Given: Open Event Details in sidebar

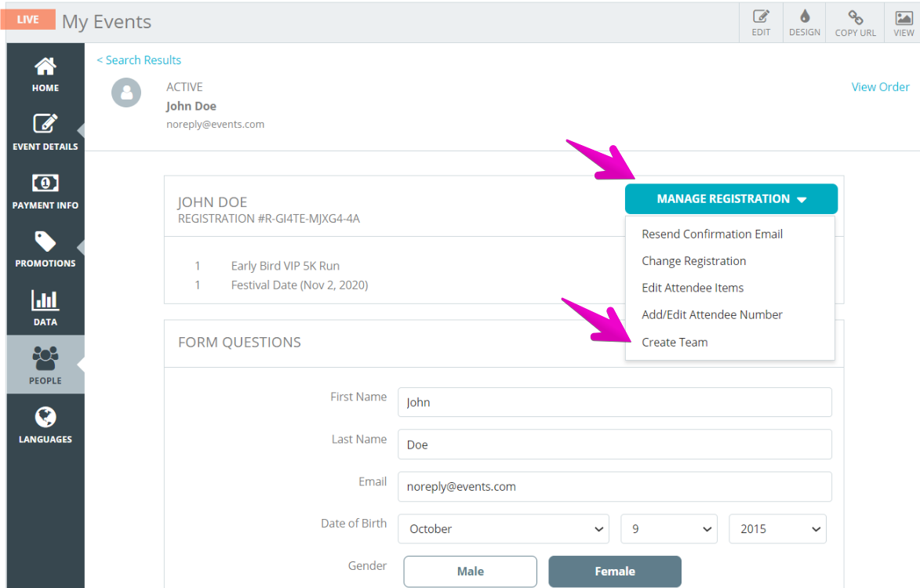Looking at the screenshot, I should (x=45, y=132).
